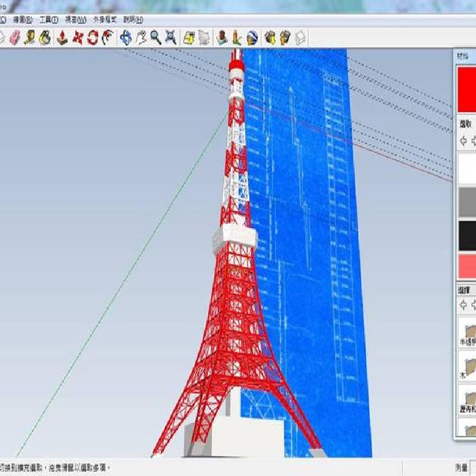The width and height of the screenshot is (476, 476).
Task: Select the Zoom magnifier tool
Action: (155, 38)
